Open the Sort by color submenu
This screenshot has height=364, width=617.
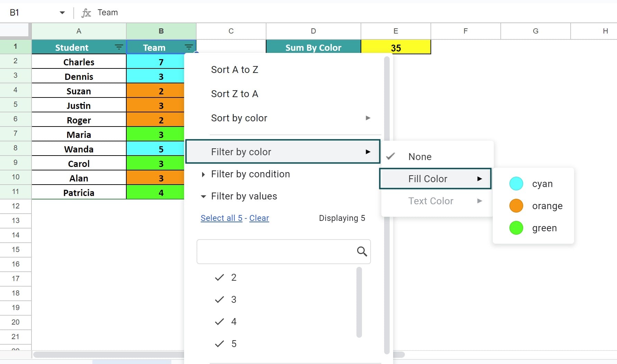coord(239,118)
